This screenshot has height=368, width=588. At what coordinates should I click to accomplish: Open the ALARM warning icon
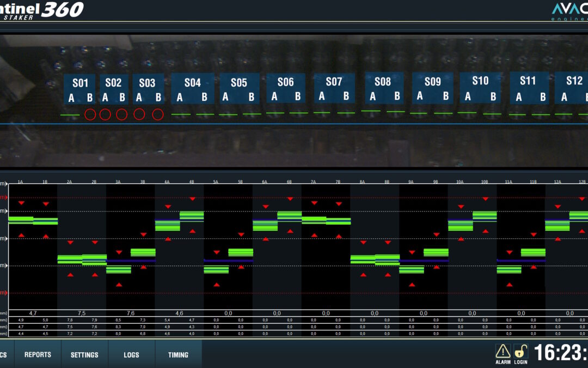tap(503, 354)
